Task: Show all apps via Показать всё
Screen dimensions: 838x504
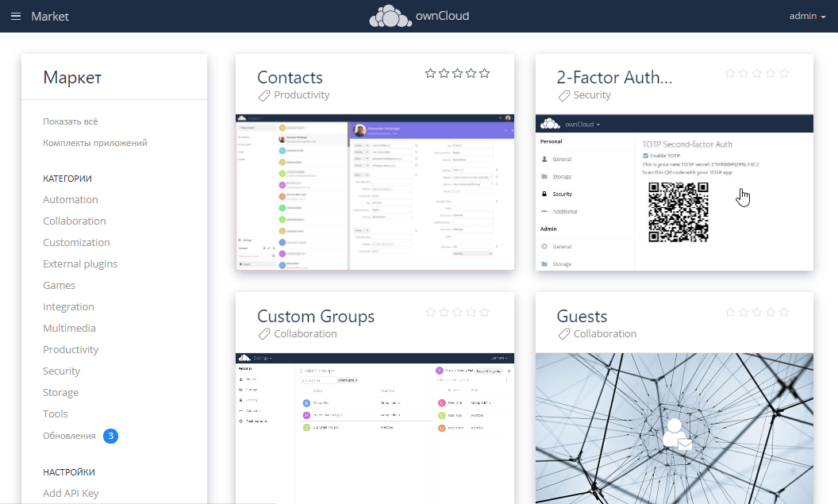Action: coord(71,122)
